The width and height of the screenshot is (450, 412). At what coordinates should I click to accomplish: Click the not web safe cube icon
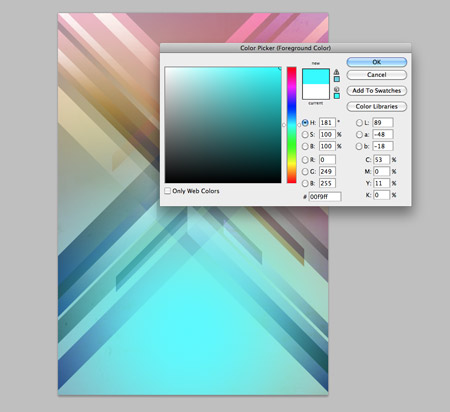pos(337,89)
